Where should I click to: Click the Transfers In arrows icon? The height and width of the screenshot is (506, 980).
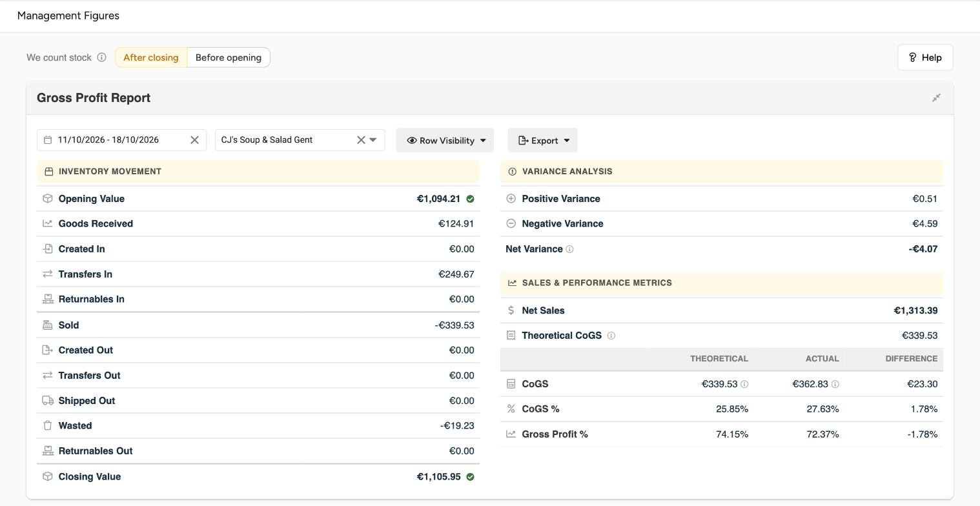(47, 274)
